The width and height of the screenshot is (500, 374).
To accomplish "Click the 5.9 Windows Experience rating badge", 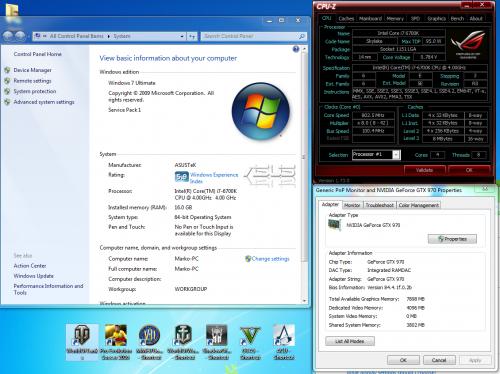I will (x=182, y=177).
